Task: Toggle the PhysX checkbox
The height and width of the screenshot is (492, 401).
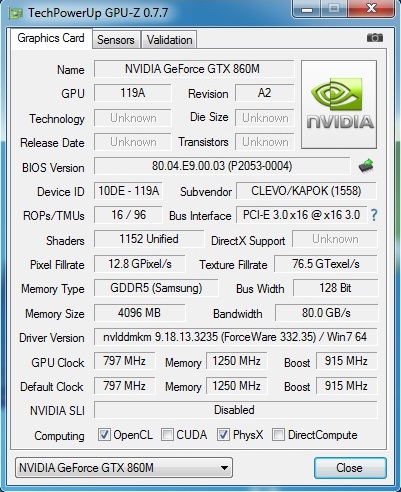Action: pyautogui.click(x=223, y=434)
